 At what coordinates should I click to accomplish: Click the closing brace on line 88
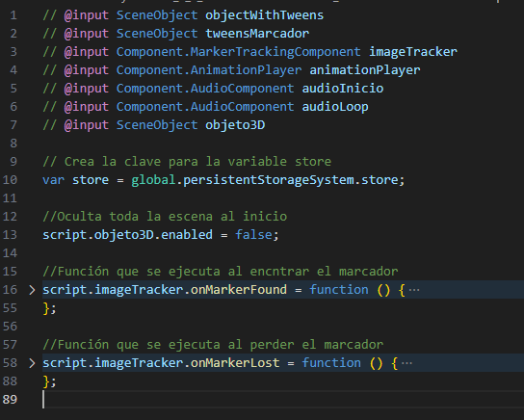pos(46,381)
